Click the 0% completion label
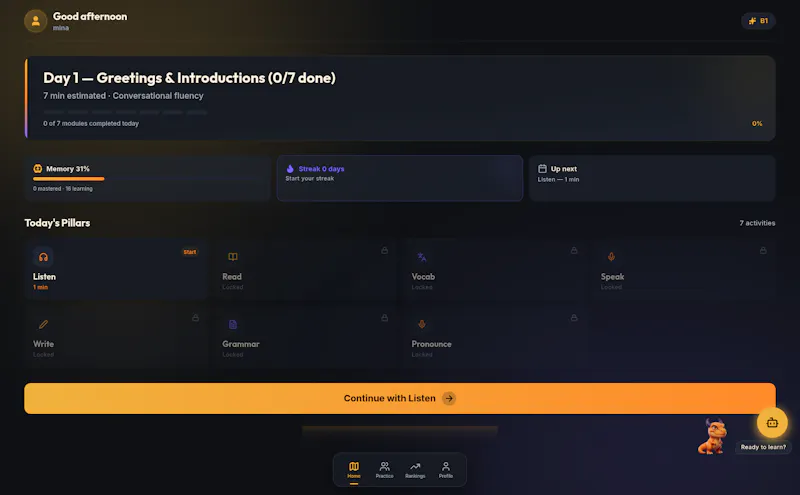 [x=757, y=123]
